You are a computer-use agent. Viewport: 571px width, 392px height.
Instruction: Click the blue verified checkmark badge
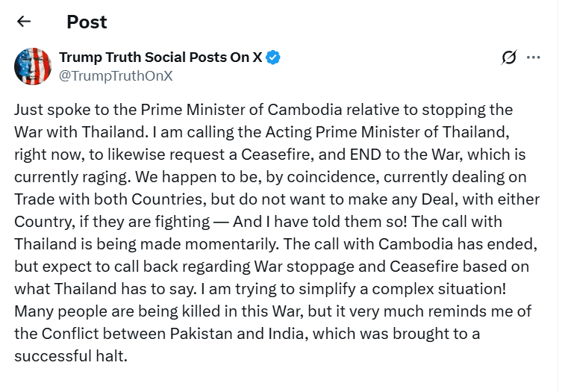pyautogui.click(x=274, y=57)
